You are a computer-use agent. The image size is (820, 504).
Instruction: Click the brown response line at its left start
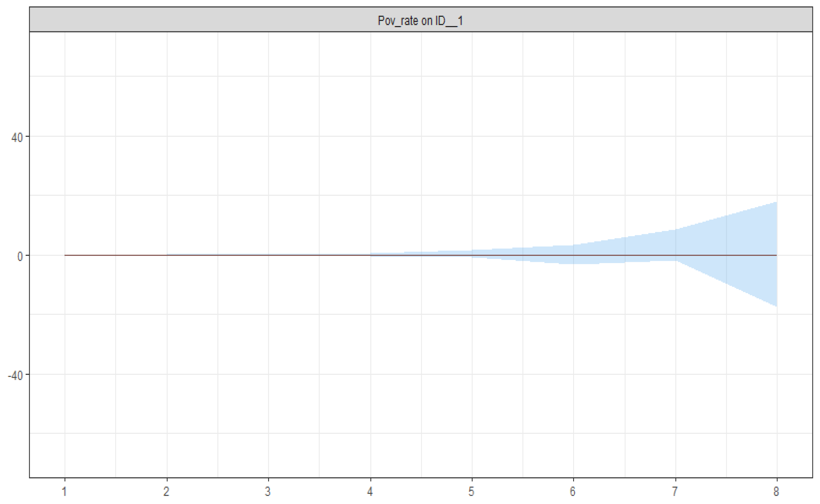[66, 255]
